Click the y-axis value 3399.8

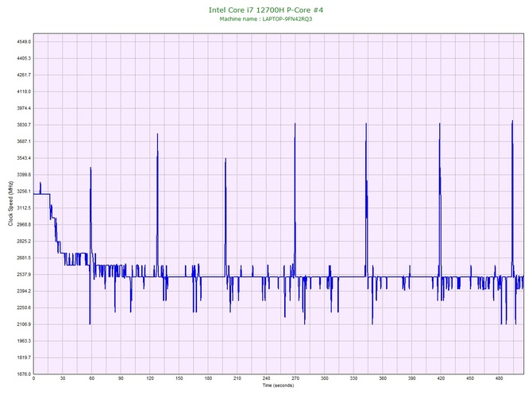[x=24, y=175]
